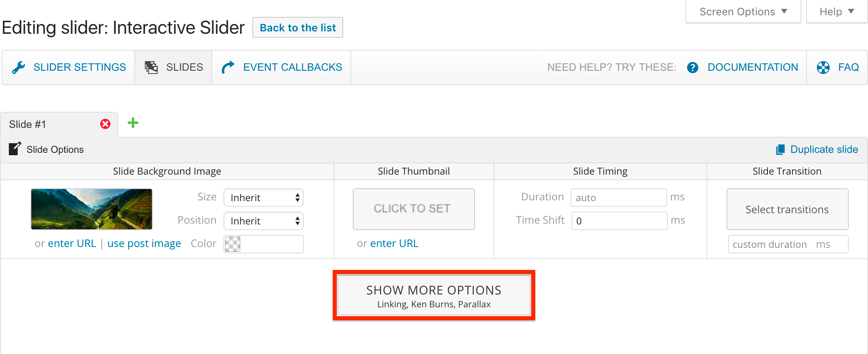Expand the Screen Options panel
The height and width of the screenshot is (354, 868).
click(x=743, y=12)
